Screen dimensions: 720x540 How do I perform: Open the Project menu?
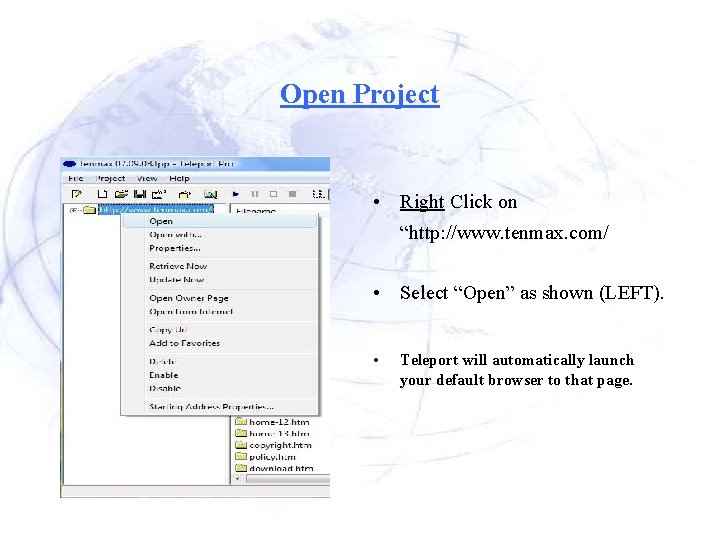tap(110, 178)
